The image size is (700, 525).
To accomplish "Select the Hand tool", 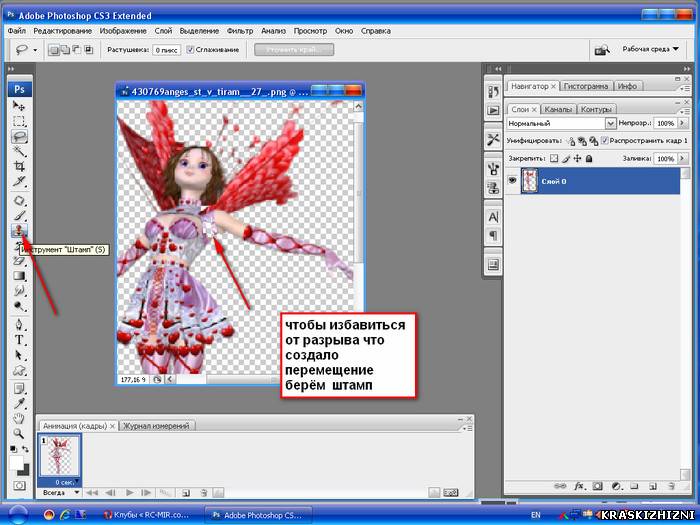I will pos(19,419).
